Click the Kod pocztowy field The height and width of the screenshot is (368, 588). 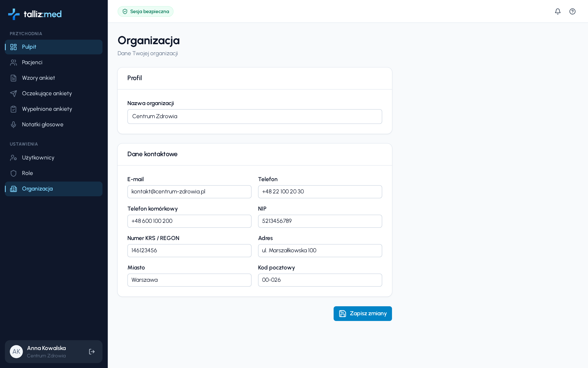320,280
